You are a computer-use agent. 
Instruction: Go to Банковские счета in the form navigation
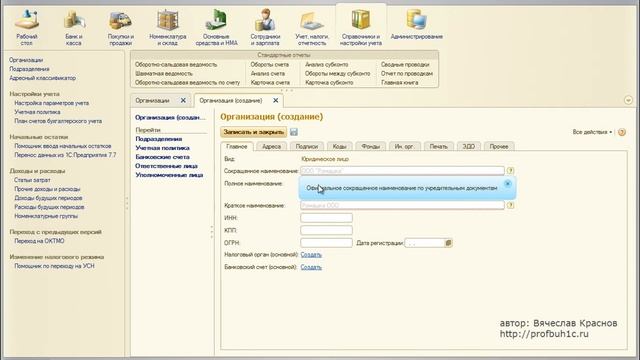pyautogui.click(x=162, y=157)
